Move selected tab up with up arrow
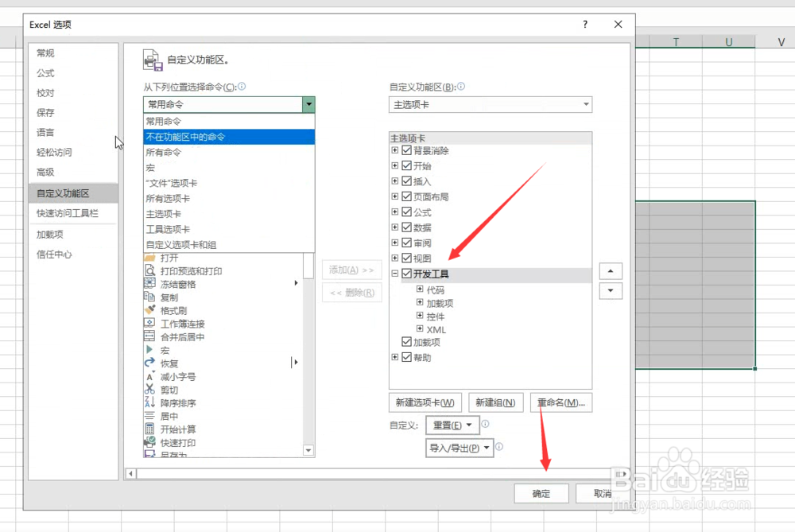The width and height of the screenshot is (795, 532). [x=611, y=271]
